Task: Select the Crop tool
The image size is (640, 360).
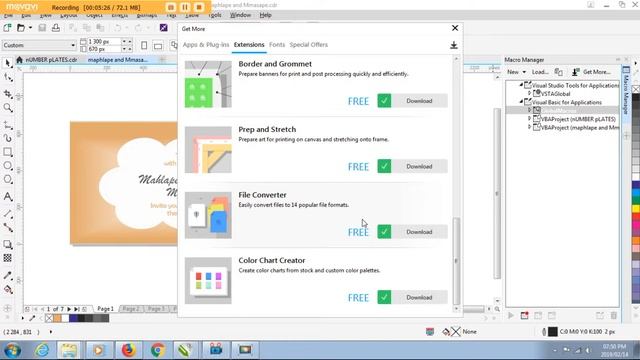Action: tap(8, 93)
